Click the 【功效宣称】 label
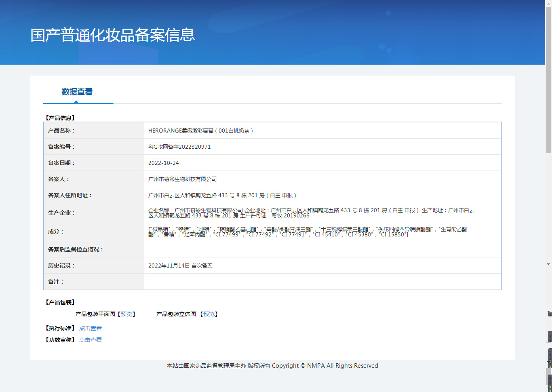Image resolution: width=552 pixels, height=392 pixels. click(60, 340)
